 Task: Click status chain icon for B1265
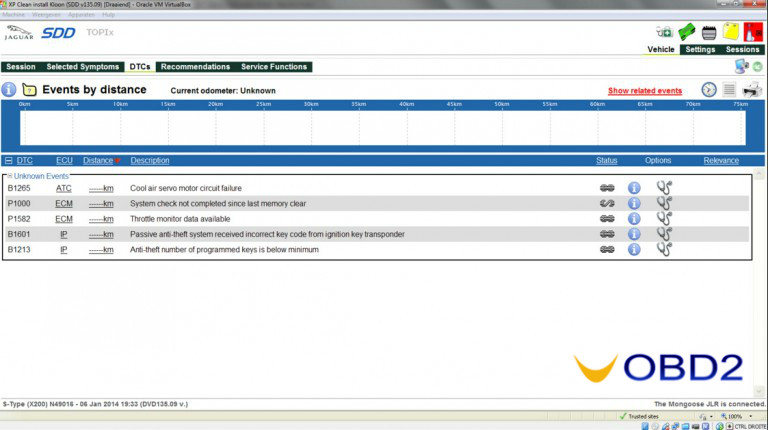[607, 188]
